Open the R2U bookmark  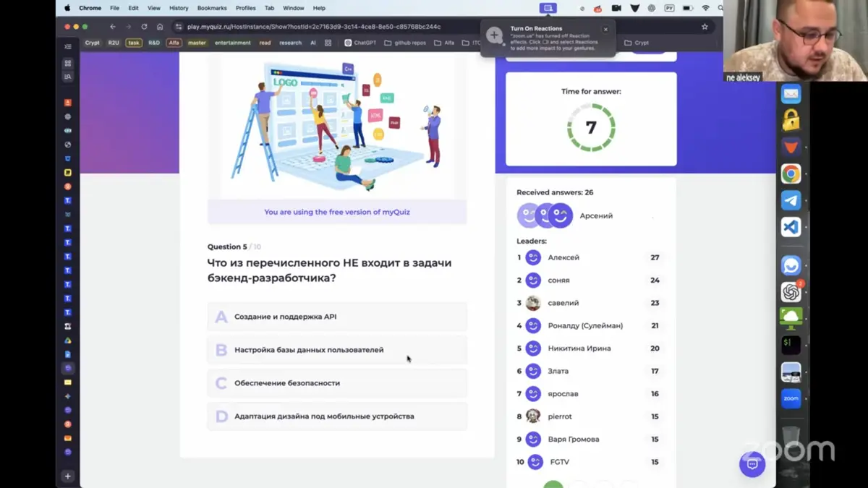pos(114,43)
